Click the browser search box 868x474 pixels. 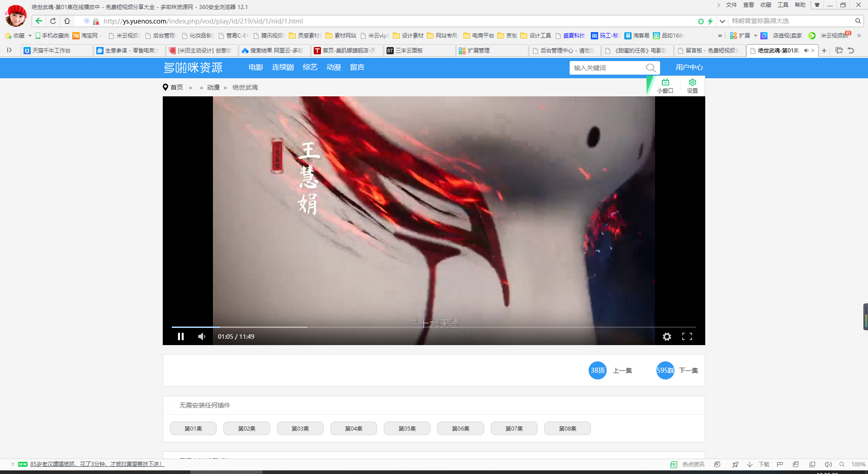pos(791,21)
